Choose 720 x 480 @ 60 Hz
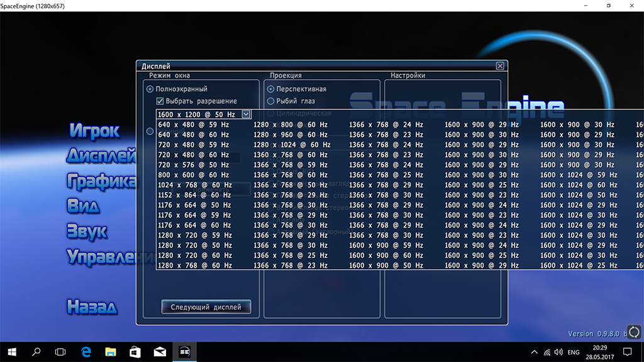Image resolution: width=644 pixels, height=362 pixels. point(194,155)
